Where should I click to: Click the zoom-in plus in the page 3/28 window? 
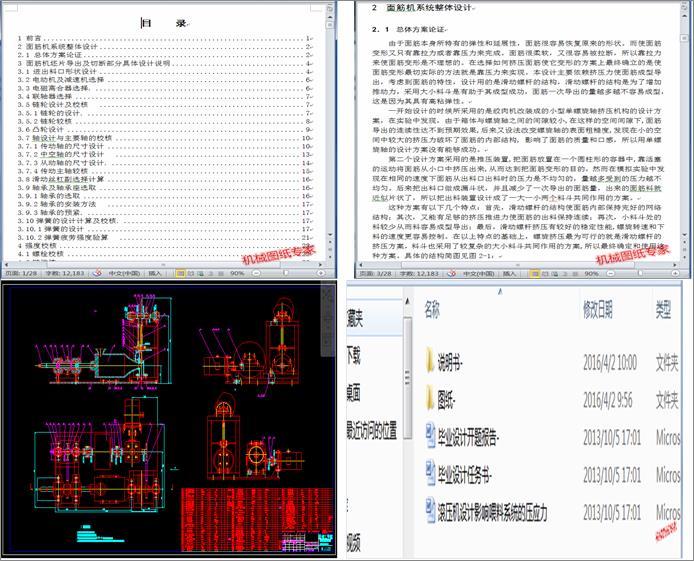(x=675, y=274)
